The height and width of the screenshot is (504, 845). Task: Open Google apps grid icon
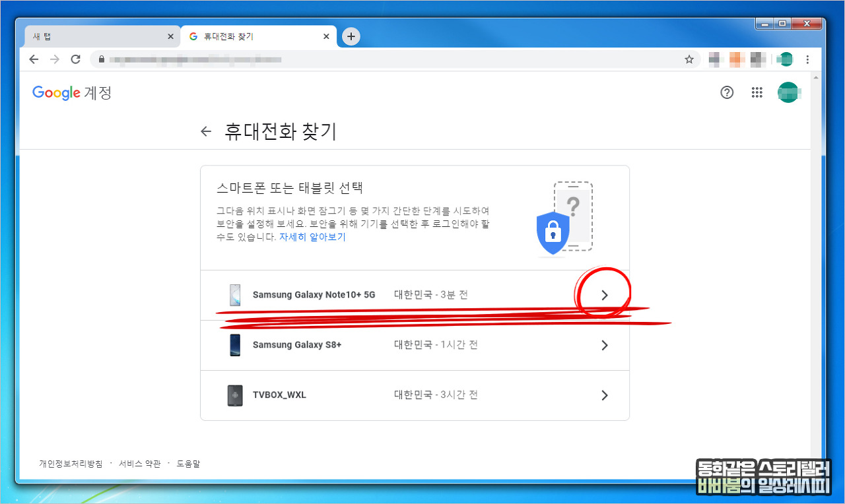pos(757,92)
